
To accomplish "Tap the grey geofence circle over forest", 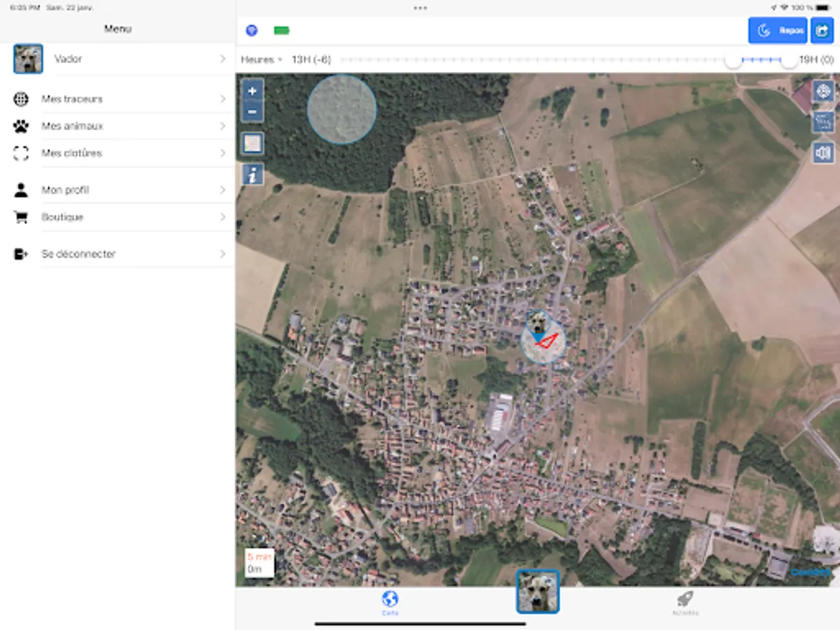I will click(x=342, y=110).
